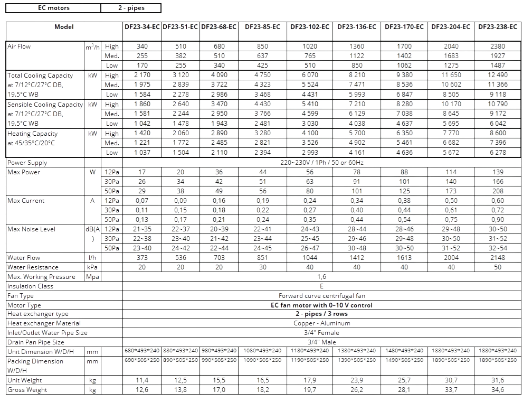The height and width of the screenshot is (402, 532).
Task: Select the "Model" header cell
Action: [x=64, y=26]
